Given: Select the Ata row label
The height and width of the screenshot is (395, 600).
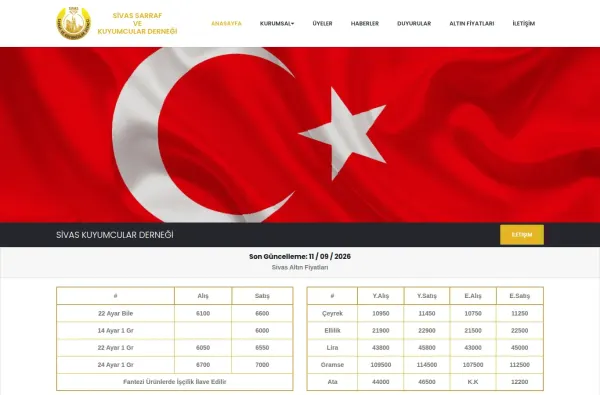Looking at the screenshot, I should (x=332, y=382).
